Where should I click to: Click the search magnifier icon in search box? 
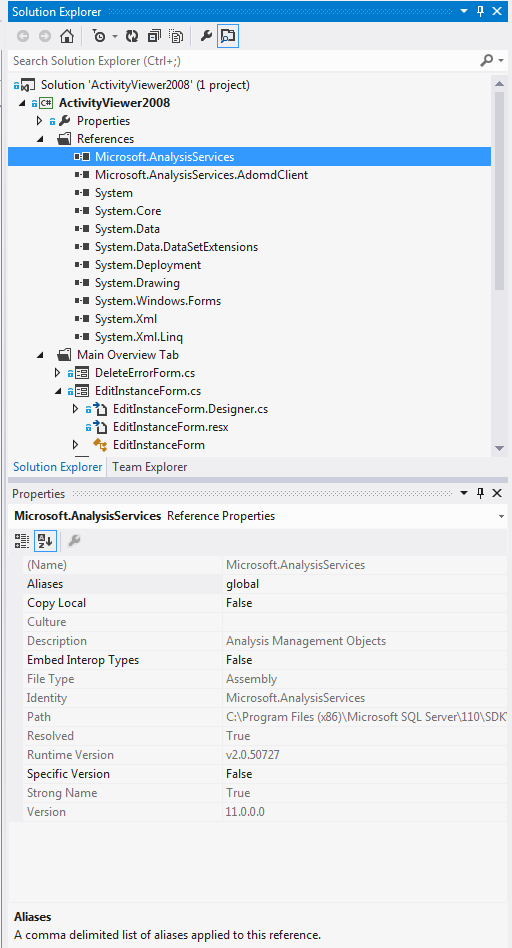[486, 60]
